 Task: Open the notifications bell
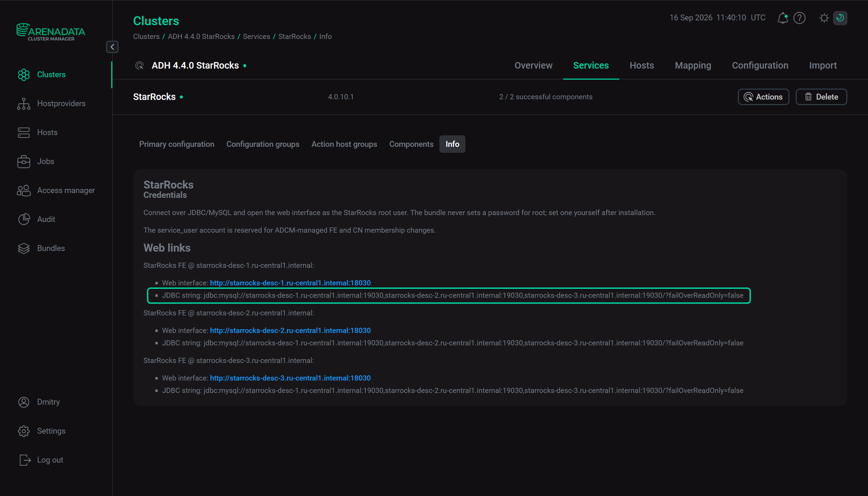[783, 18]
